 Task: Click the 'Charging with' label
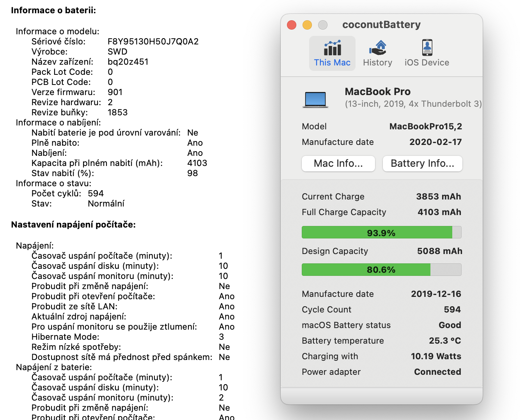(330, 356)
